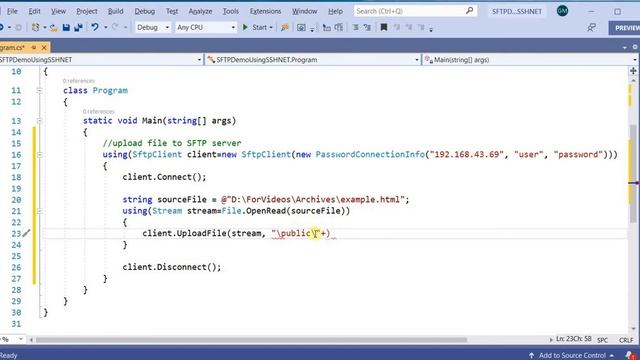This screenshot has width=640, height=360.
Task: Expand the Start button dropdown arrow
Action: pos(271,28)
